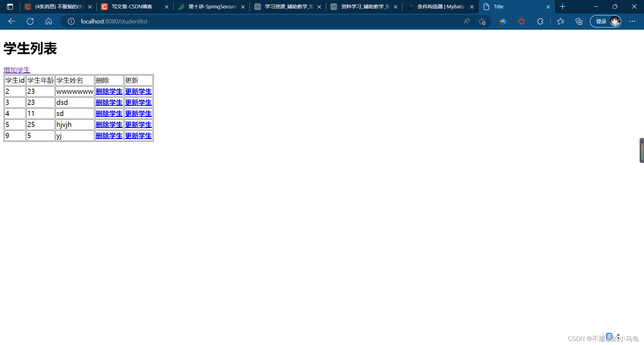Activate the read aloud icon
Screen dimensions: 644x345
point(467,21)
